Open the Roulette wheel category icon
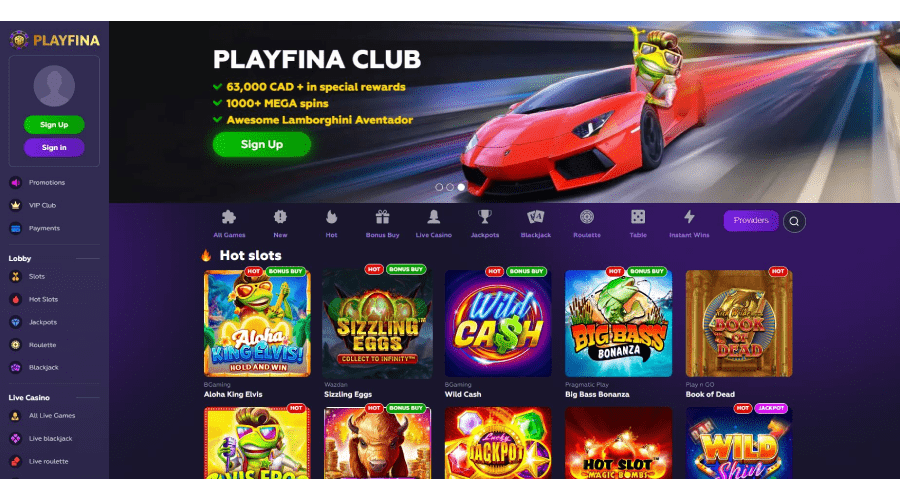This screenshot has width=900, height=500. coord(587,217)
